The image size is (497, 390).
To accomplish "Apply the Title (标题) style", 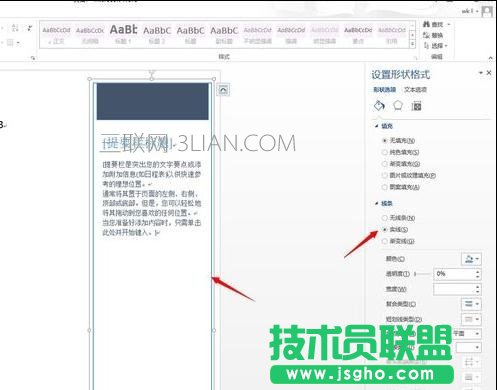I will pyautogui.click(x=191, y=35).
